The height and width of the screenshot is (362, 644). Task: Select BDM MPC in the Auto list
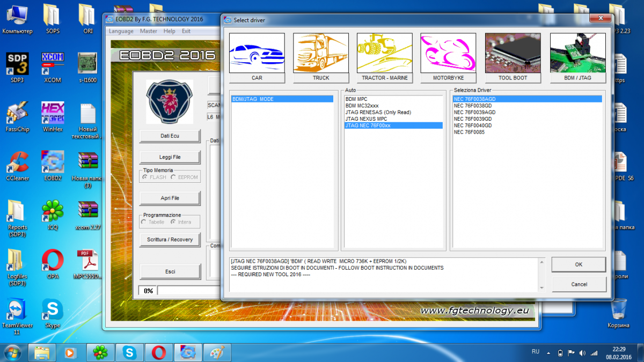click(x=393, y=99)
